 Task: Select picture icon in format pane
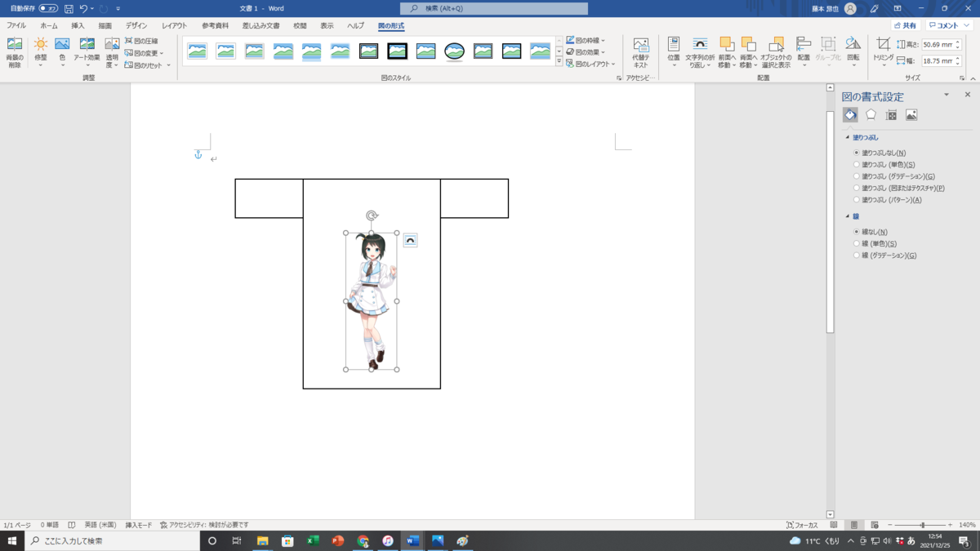911,115
